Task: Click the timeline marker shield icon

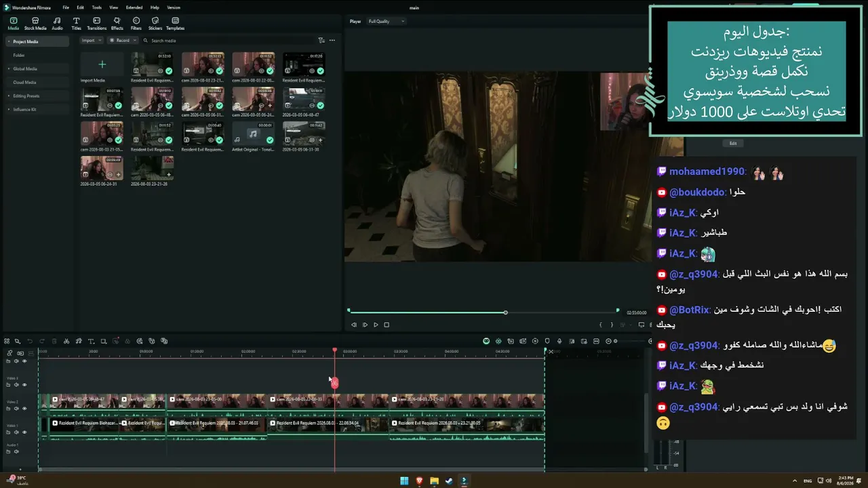Action: (x=547, y=341)
